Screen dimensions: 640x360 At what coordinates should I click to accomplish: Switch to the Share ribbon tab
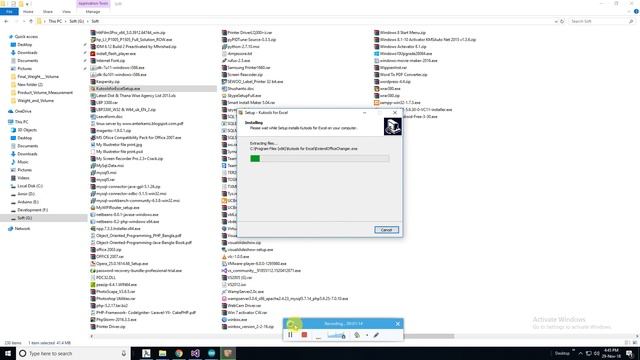pos(48,11)
